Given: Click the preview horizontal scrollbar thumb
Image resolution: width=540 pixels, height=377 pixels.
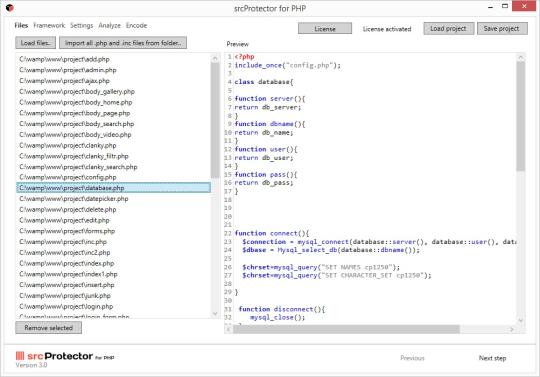Looking at the screenshot, I should click(x=346, y=329).
